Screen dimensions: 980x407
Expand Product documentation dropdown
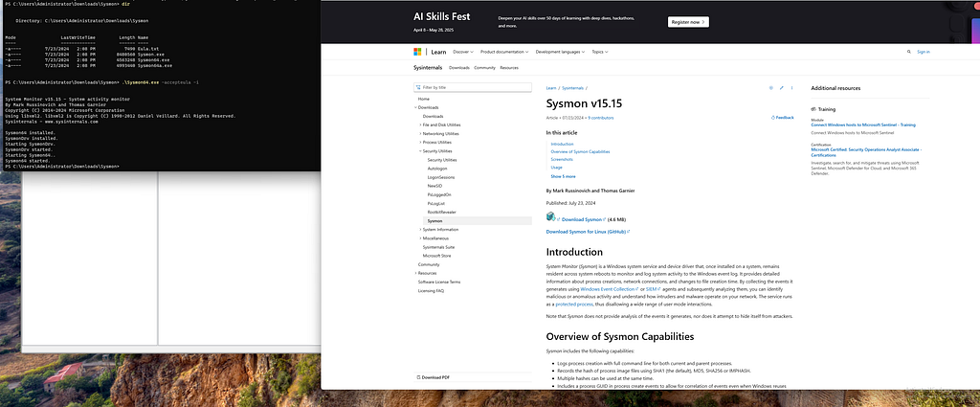(x=504, y=52)
